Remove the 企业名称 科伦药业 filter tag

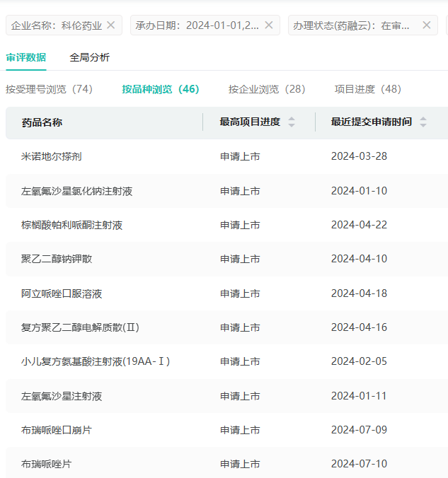coord(110,25)
